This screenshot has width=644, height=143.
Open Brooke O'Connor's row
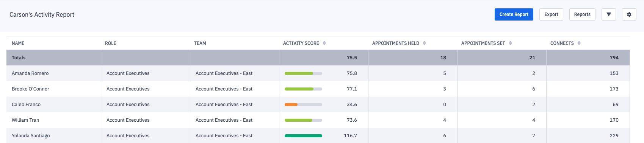click(318, 89)
